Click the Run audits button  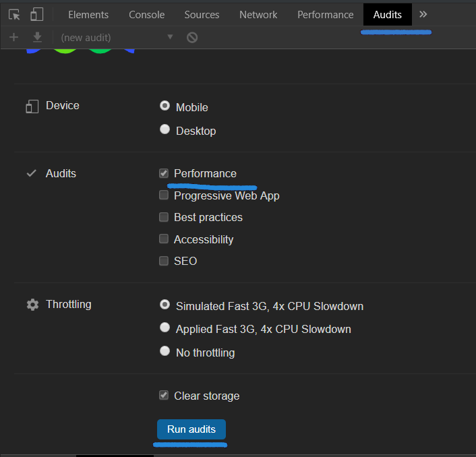tap(191, 429)
